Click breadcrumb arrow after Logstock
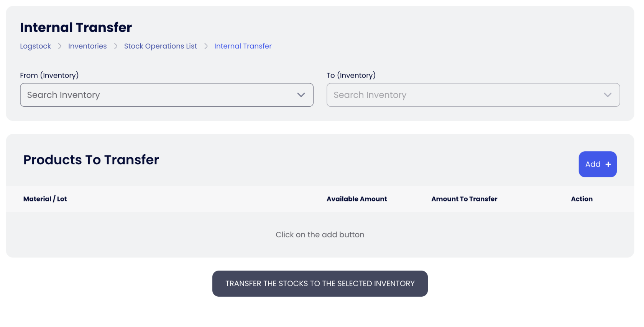Viewport: 644px width, 327px height. pos(60,46)
